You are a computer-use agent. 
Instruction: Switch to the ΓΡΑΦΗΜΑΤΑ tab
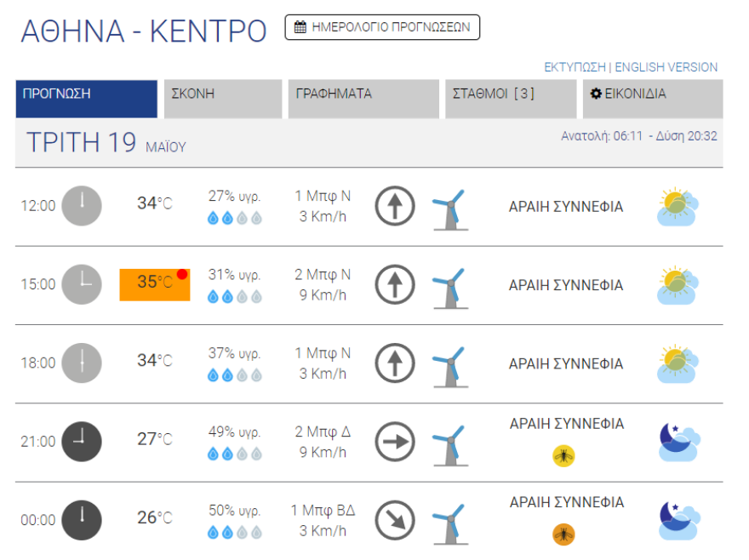click(x=363, y=99)
